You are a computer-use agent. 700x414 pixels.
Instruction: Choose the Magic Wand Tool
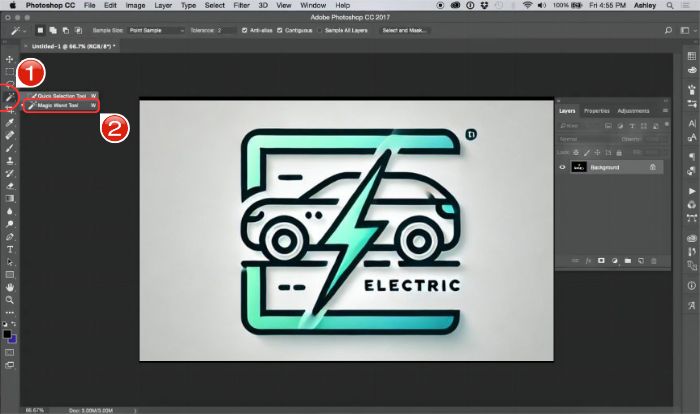(61, 105)
